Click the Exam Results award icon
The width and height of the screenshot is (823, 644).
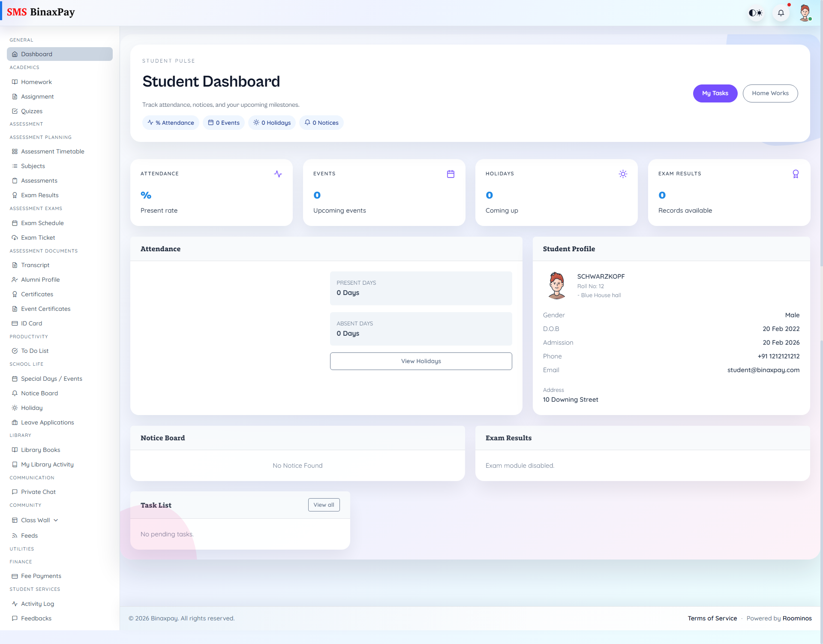796,174
